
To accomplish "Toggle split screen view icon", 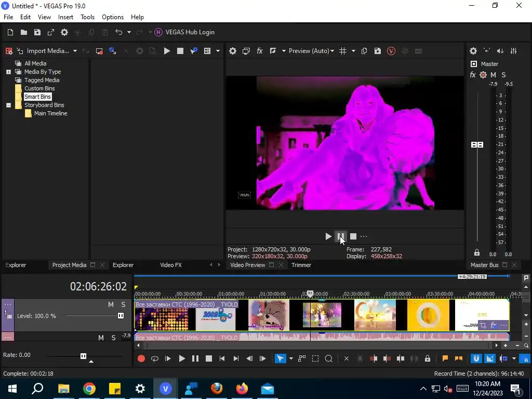I will click(x=273, y=51).
